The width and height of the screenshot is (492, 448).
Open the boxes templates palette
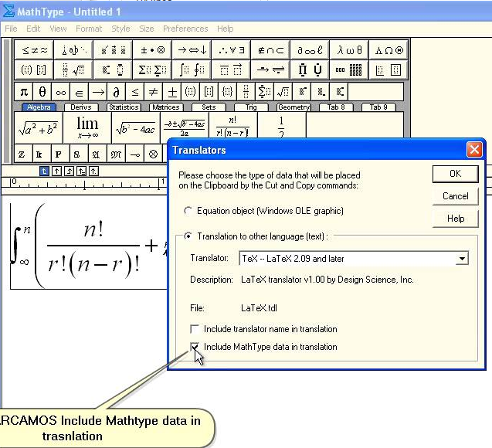pos(389,70)
